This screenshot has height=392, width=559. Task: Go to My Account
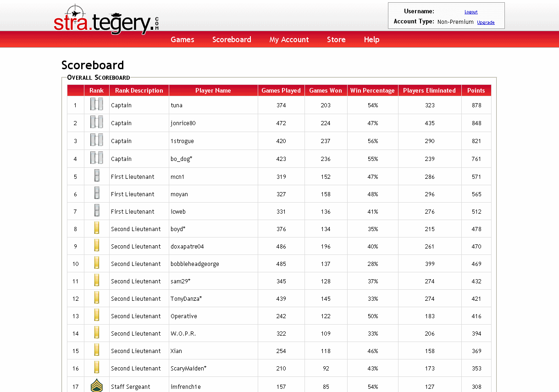point(289,40)
